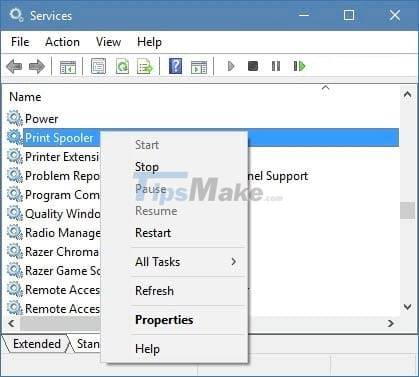The height and width of the screenshot is (377, 419).
Task: Click the greyed Pause context menu entry
Action: pos(151,189)
